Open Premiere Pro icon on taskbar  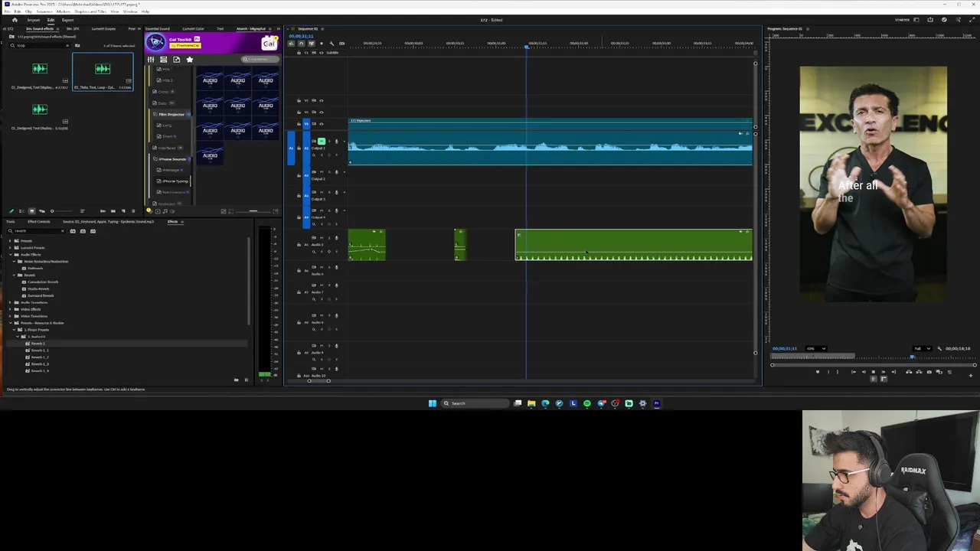tap(657, 403)
